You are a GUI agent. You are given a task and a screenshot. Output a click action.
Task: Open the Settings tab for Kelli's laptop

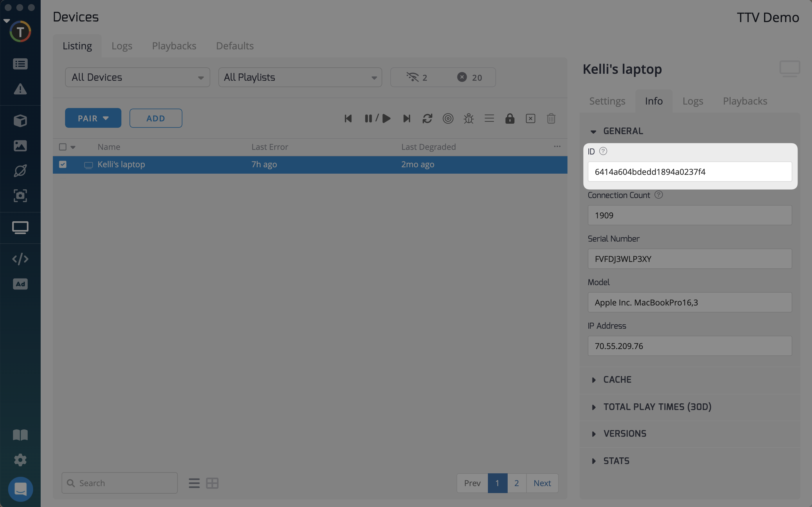coord(607,101)
